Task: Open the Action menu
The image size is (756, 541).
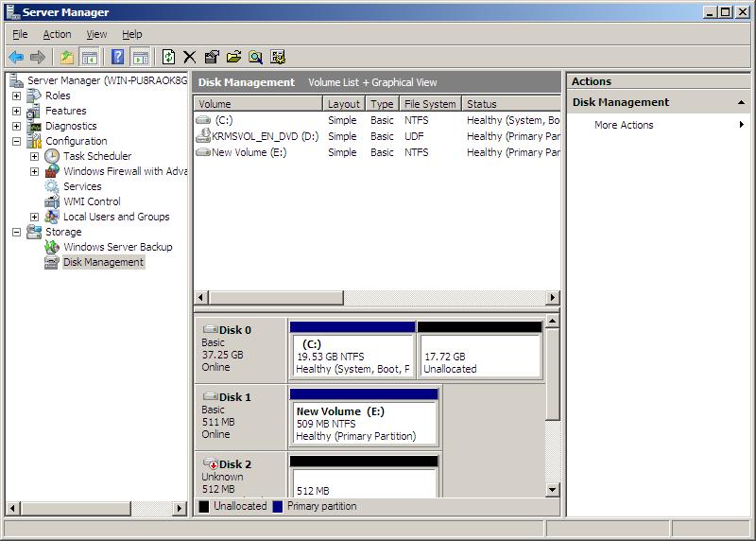Action: click(57, 34)
